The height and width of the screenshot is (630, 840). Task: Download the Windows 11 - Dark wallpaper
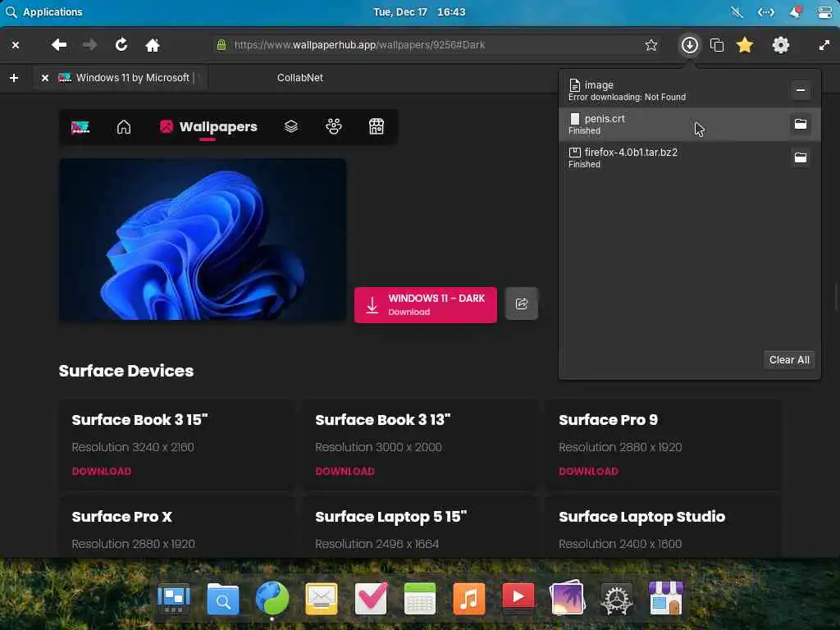click(426, 305)
